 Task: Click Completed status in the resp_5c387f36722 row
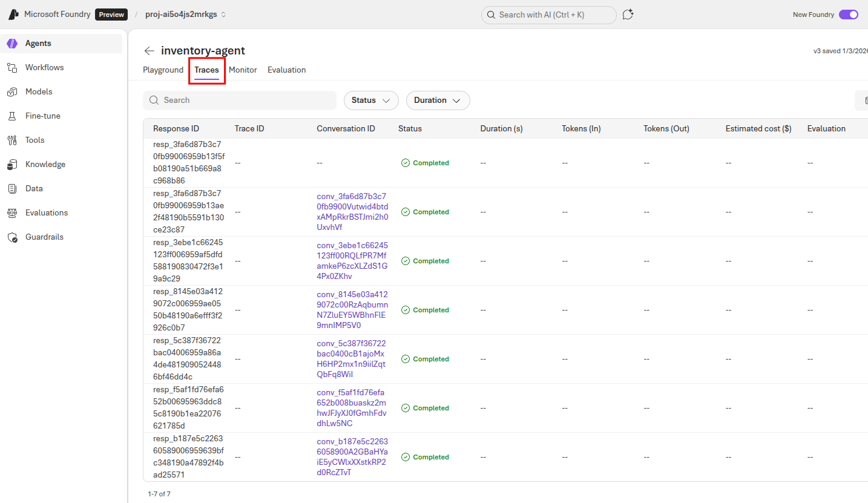(x=425, y=359)
